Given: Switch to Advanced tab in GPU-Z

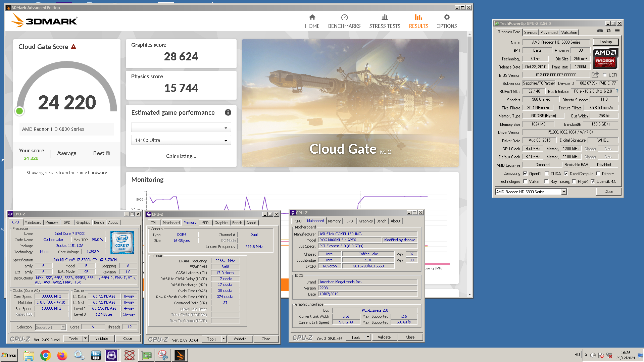Looking at the screenshot, I should pos(549,33).
